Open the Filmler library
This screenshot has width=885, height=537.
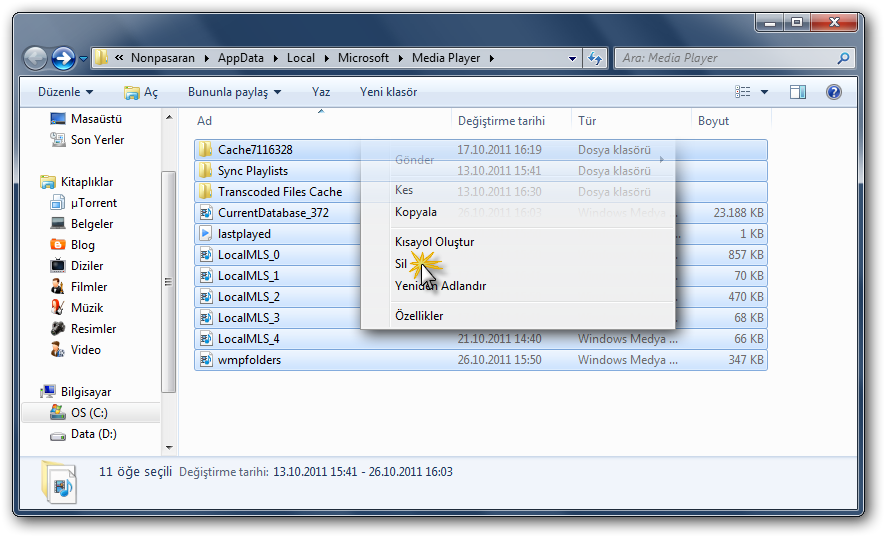point(78,287)
